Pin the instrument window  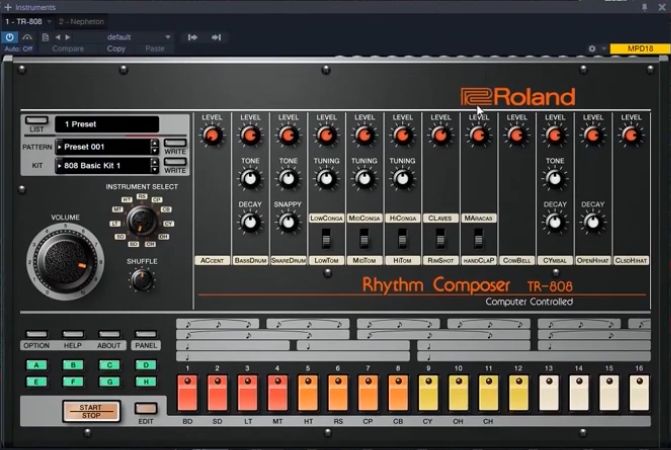point(644,7)
